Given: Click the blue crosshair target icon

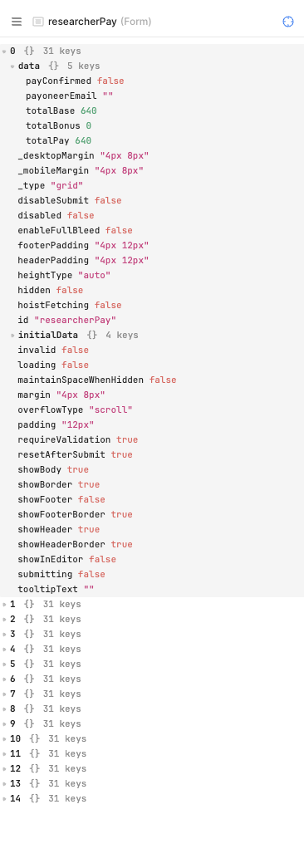Looking at the screenshot, I should (x=288, y=22).
